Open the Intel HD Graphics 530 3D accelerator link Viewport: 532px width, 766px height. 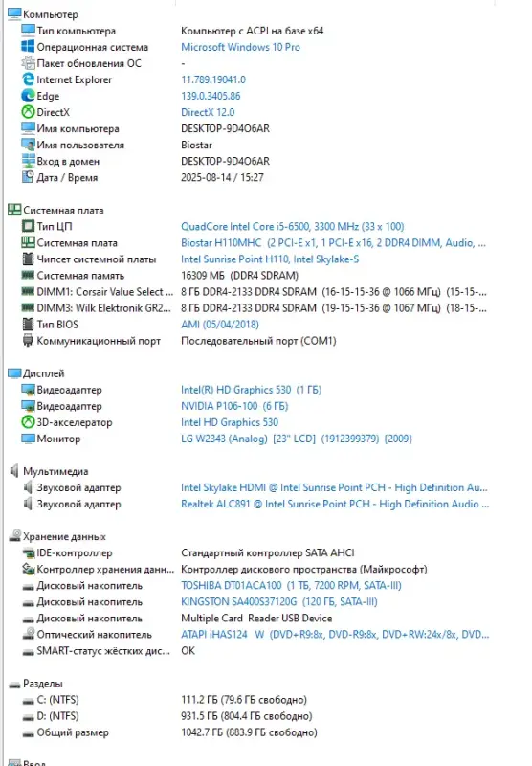pos(230,422)
